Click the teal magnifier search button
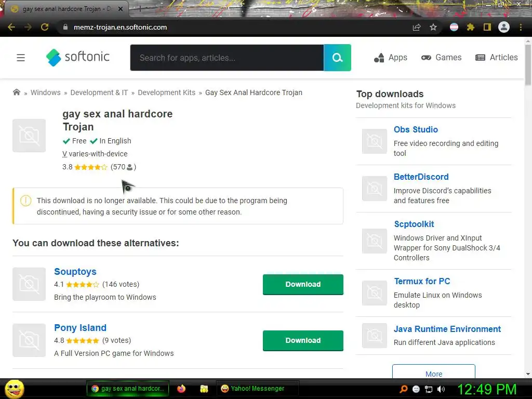The image size is (532, 399). tap(337, 58)
